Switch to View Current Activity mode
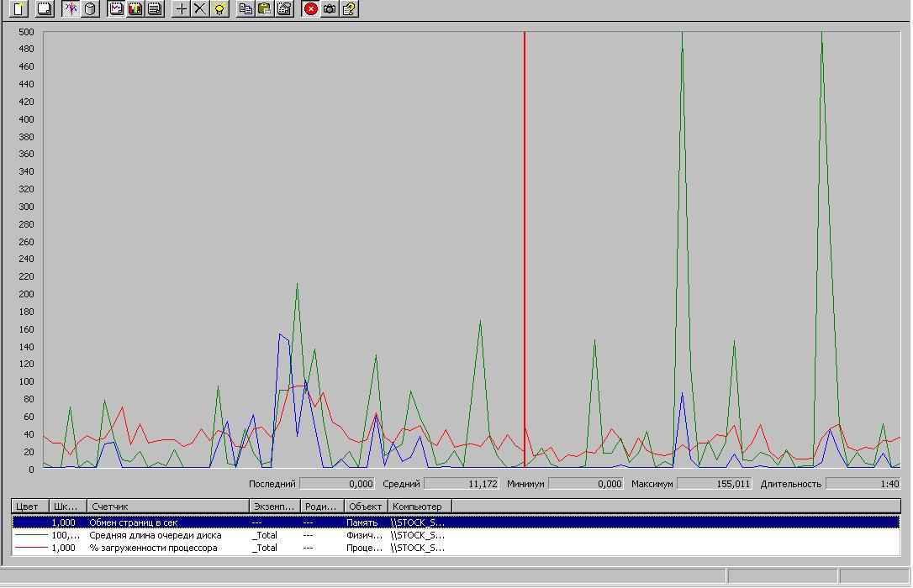Image resolution: width=913 pixels, height=588 pixels. tap(71, 9)
